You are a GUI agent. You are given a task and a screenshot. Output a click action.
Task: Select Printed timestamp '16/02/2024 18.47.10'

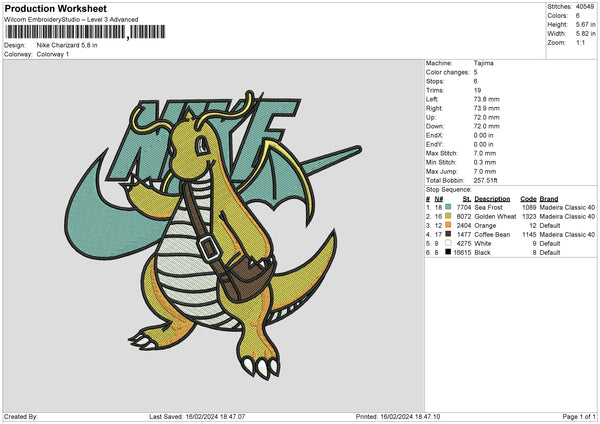[410, 417]
